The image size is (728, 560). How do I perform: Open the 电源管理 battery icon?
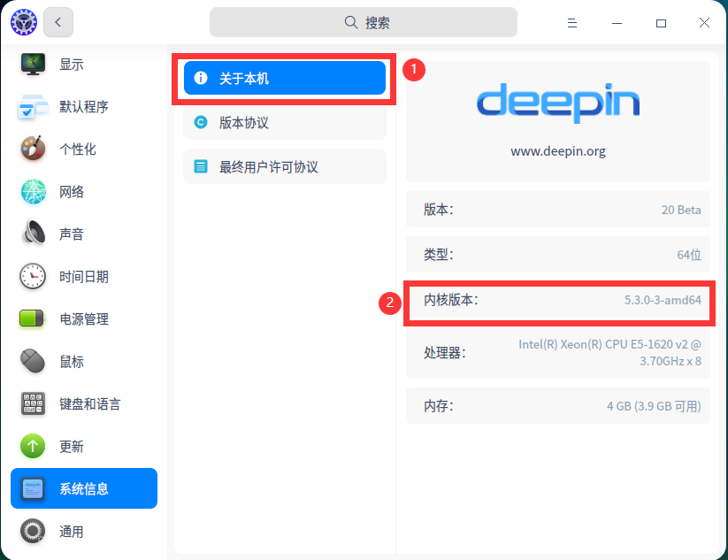click(x=32, y=319)
